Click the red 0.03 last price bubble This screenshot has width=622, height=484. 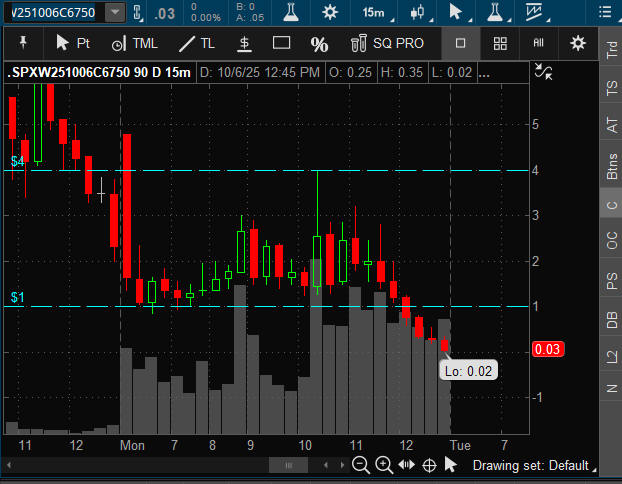pyautogui.click(x=548, y=349)
